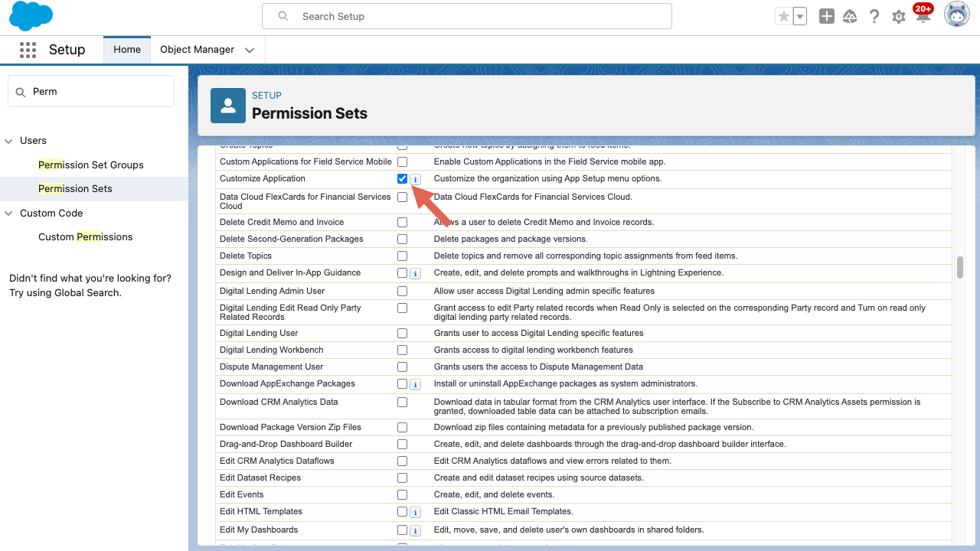
Task: Switch to the Home tab
Action: tap(127, 50)
